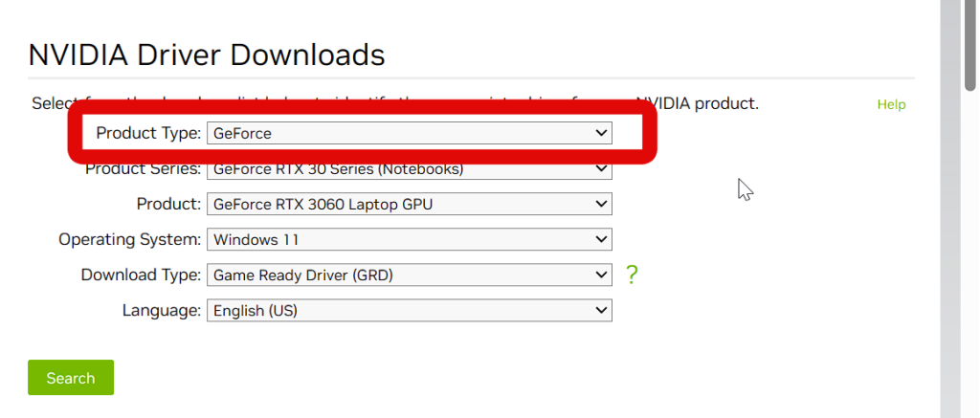
Task: Change the Operating System selection
Action: [410, 239]
